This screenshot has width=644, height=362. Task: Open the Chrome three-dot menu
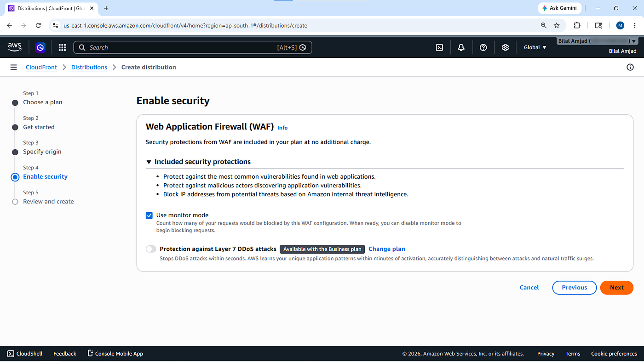pos(635,25)
